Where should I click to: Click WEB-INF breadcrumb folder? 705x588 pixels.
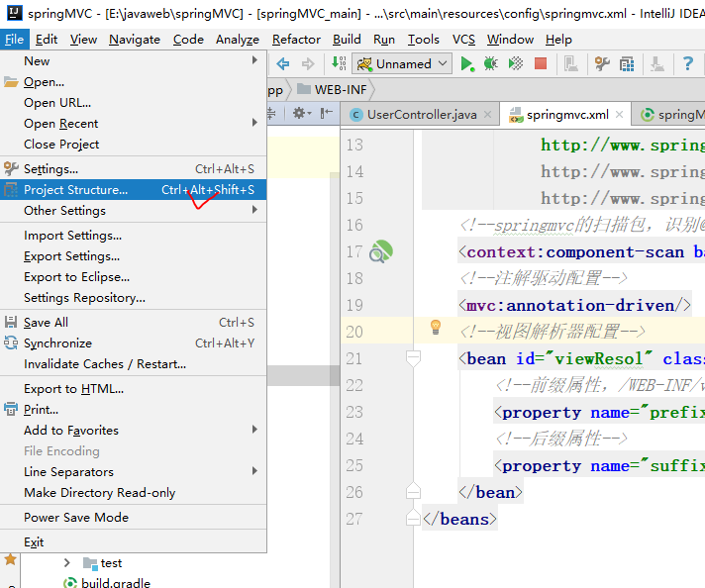[x=333, y=90]
